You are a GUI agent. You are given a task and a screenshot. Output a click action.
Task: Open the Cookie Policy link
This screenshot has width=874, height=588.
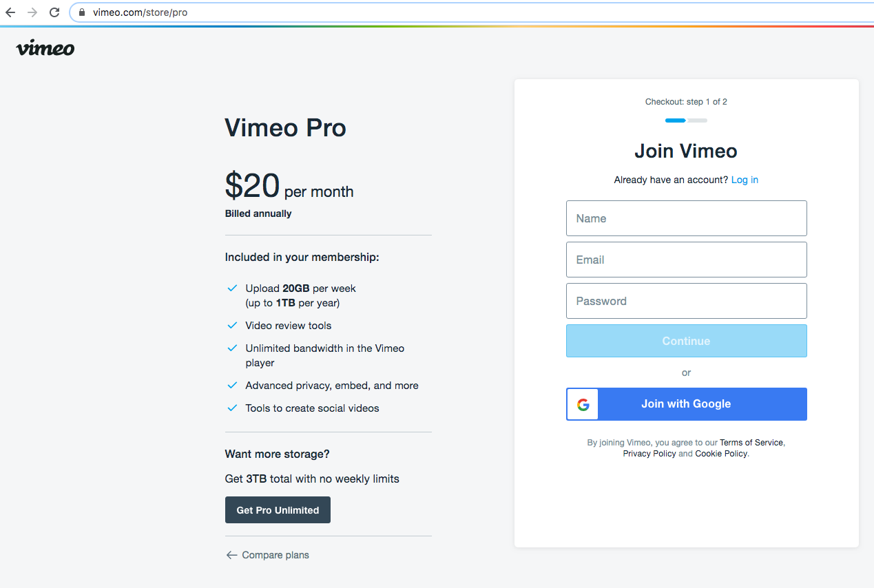(721, 454)
